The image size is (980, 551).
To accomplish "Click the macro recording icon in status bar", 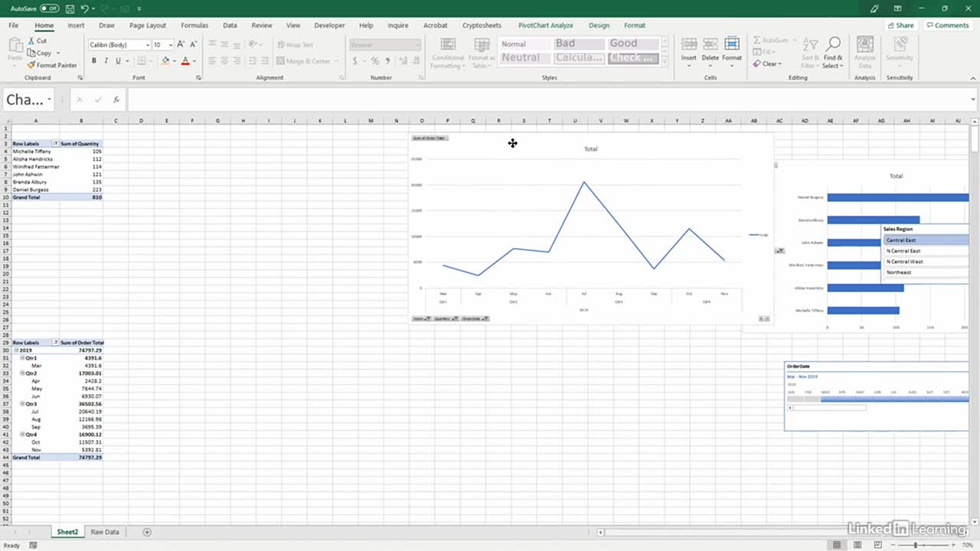I will tap(34, 546).
